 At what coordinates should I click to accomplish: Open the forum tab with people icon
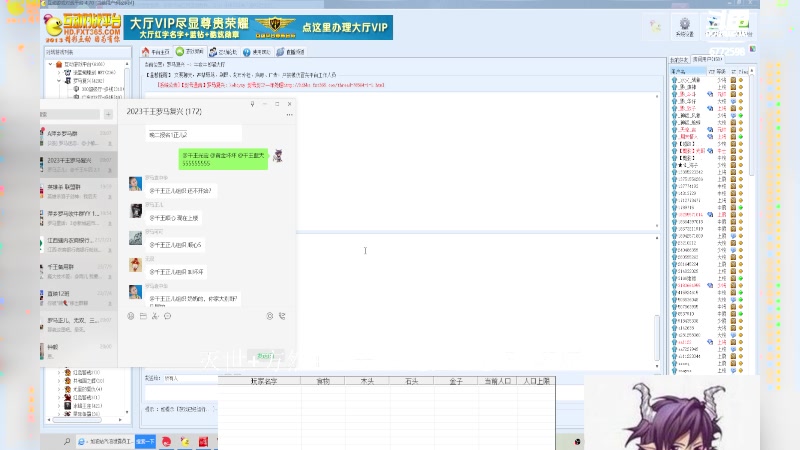223,52
